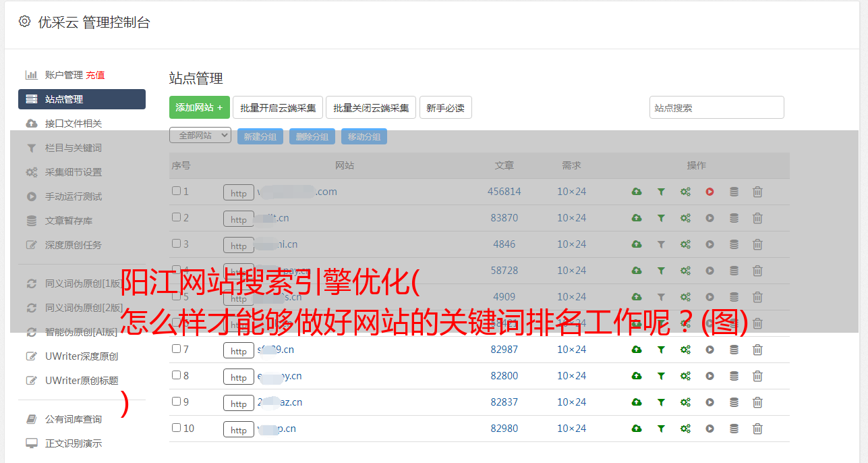Open the 全部网站 group dropdown
Screen dimensions: 868x463
200,136
